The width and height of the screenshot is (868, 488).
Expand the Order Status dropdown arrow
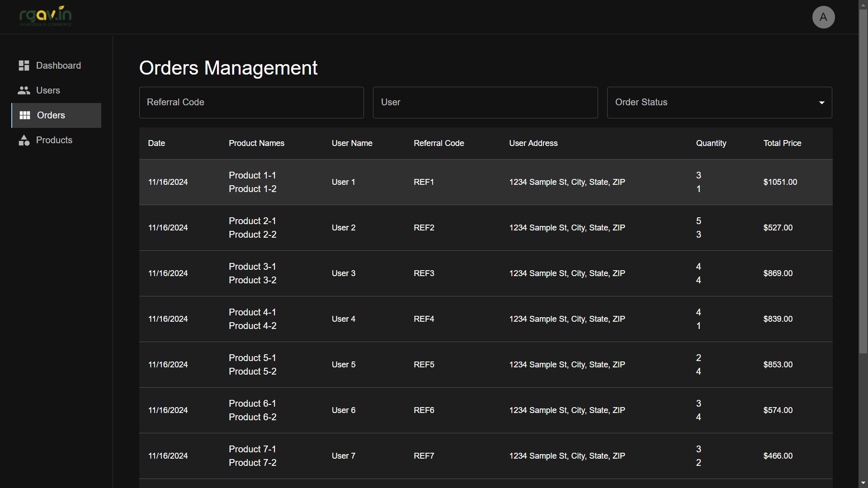(x=821, y=103)
